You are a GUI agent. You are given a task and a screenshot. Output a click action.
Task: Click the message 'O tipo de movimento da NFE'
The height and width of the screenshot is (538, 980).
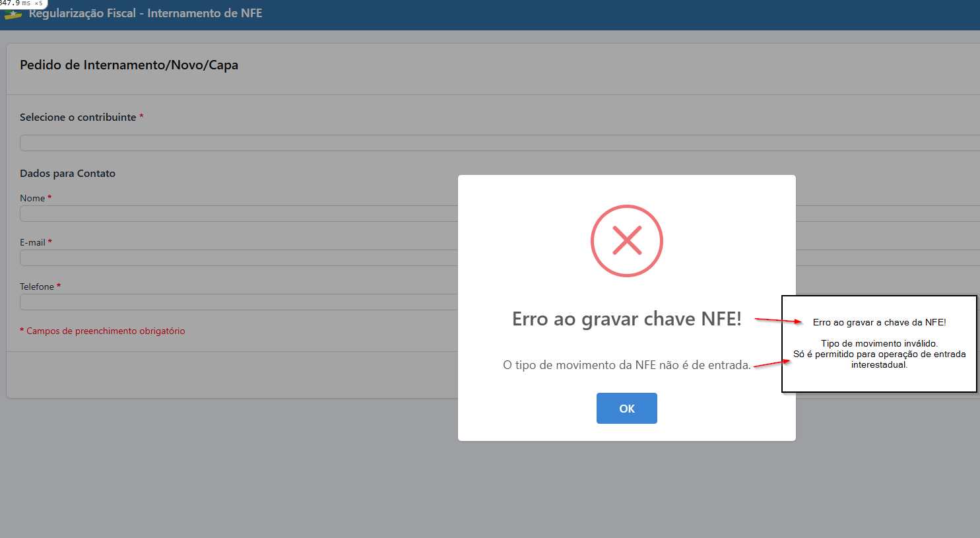coord(626,365)
